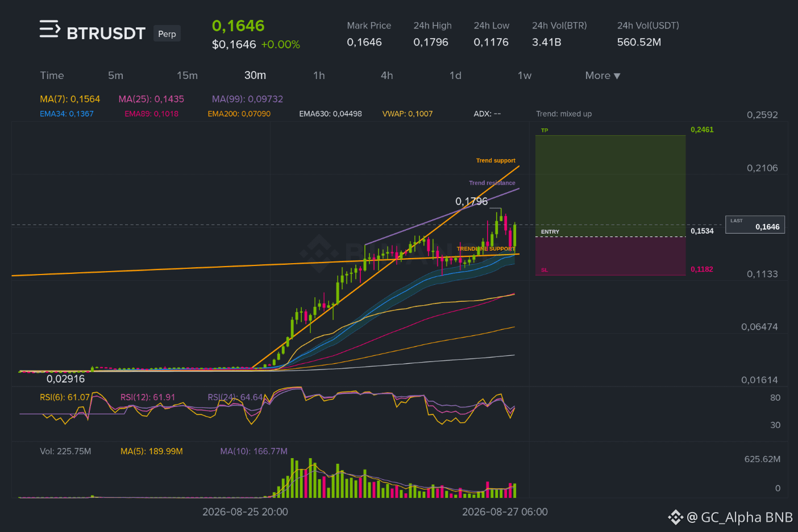Screen dimensions: 798x532
Task: Click the RSI axis level 30
Action: 775,425
